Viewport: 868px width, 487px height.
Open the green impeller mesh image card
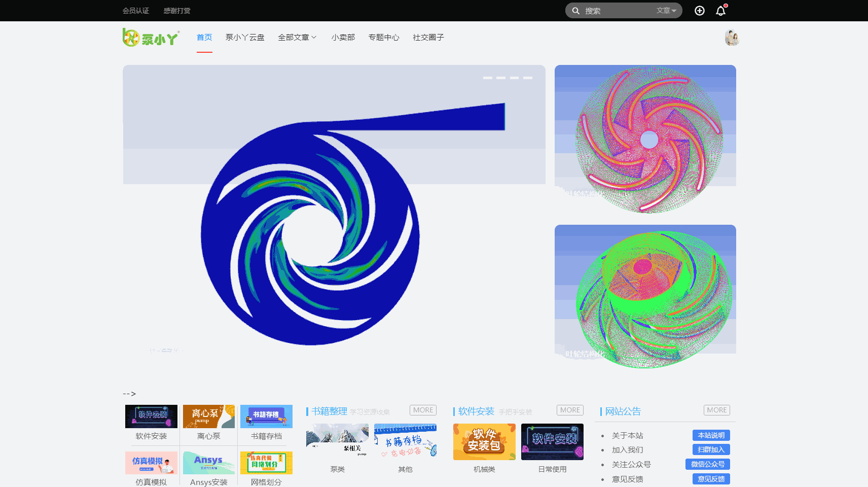[645, 296]
